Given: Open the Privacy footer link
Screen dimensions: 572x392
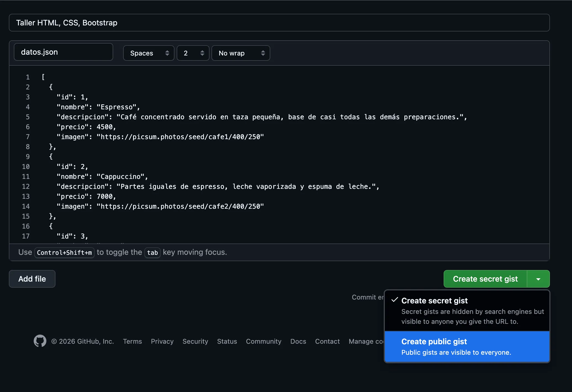Looking at the screenshot, I should click(x=162, y=341).
